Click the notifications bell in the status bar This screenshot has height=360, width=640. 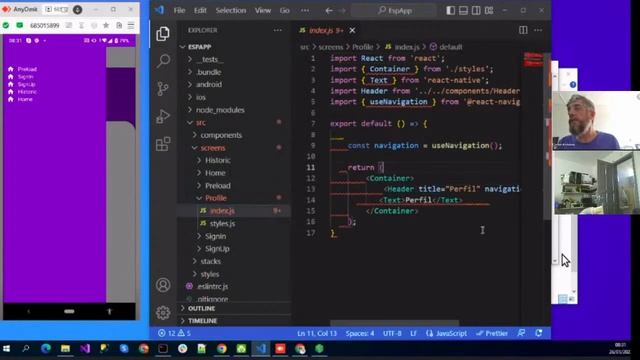tap(539, 333)
